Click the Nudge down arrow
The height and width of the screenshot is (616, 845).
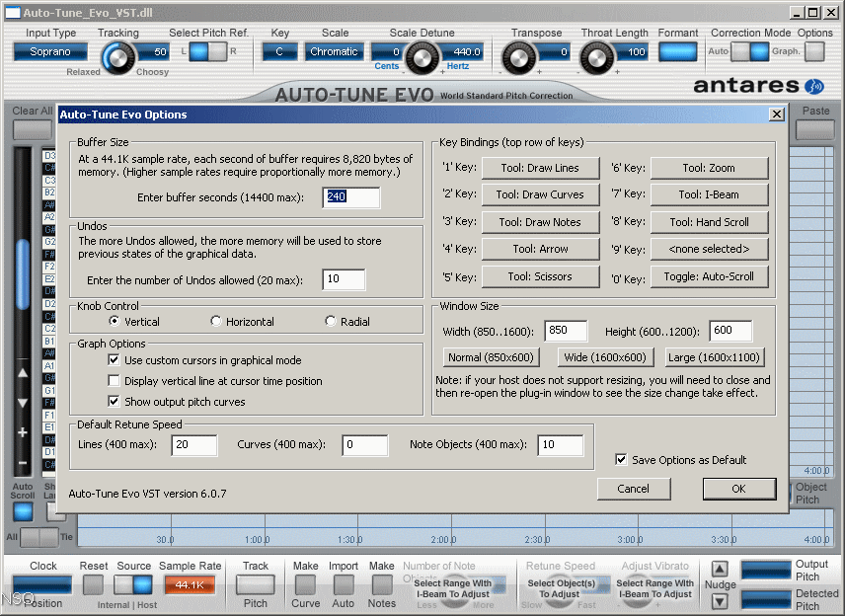pos(720,599)
